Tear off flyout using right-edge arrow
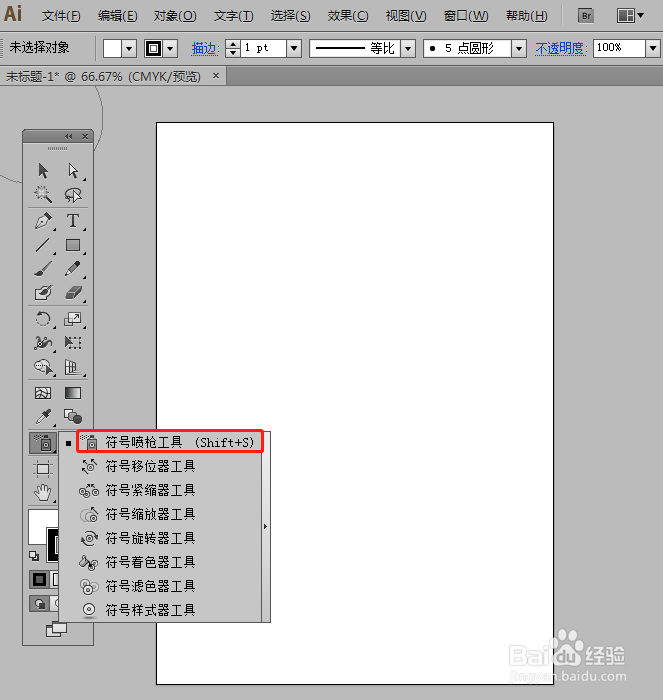Viewport: 663px width, 700px height. 266,527
